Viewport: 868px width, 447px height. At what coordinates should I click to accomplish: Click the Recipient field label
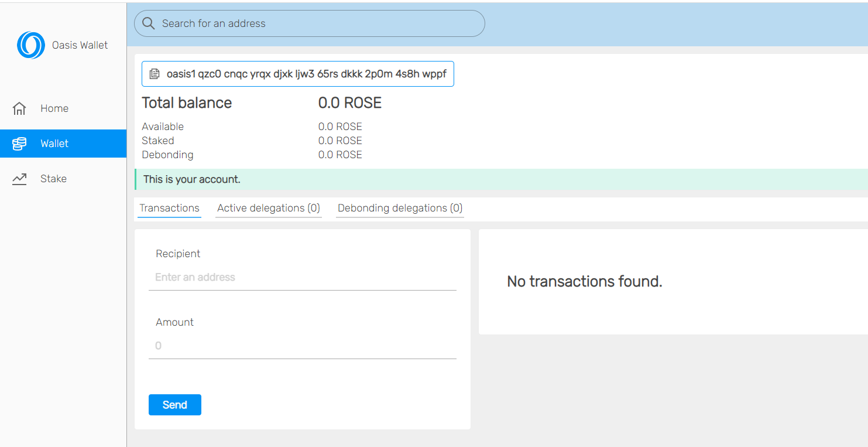(x=178, y=254)
